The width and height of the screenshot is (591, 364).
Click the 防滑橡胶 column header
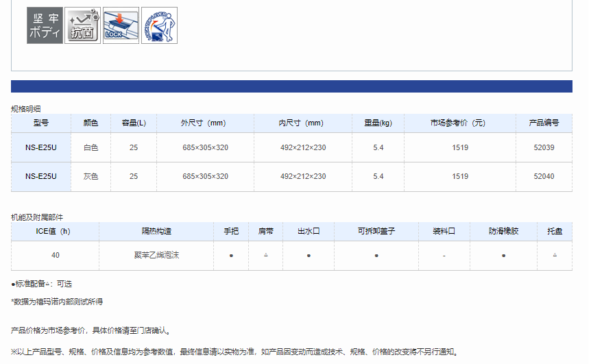[x=503, y=232]
